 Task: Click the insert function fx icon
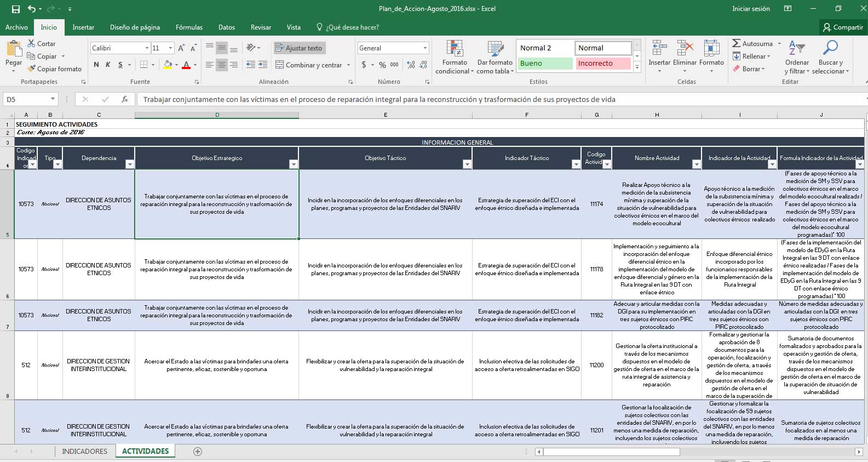click(125, 99)
